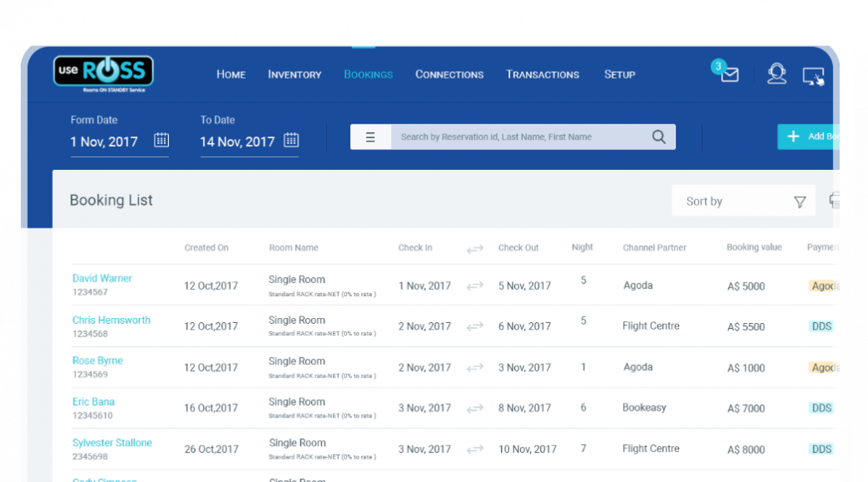Click the Booking List heading
The image size is (868, 482).
click(x=111, y=200)
